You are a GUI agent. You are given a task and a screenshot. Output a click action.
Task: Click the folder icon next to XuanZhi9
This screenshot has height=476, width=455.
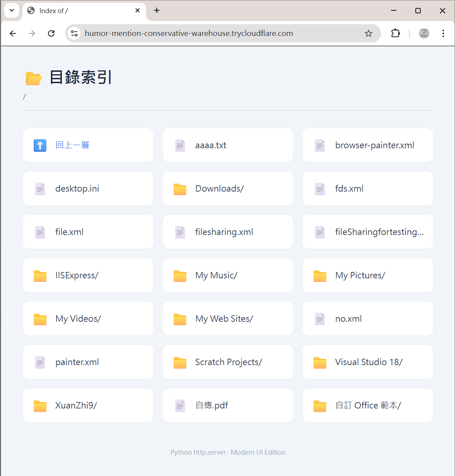pos(40,405)
